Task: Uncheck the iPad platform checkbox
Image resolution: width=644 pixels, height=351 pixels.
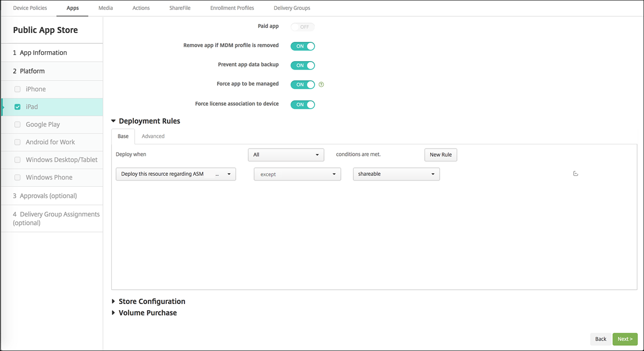Action: coord(17,107)
